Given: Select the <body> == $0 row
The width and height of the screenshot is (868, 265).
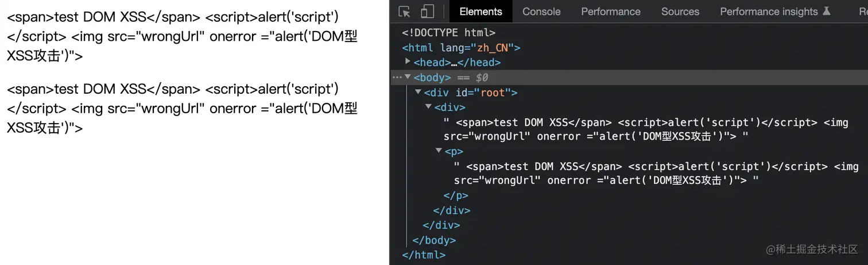Looking at the screenshot, I should 629,78.
